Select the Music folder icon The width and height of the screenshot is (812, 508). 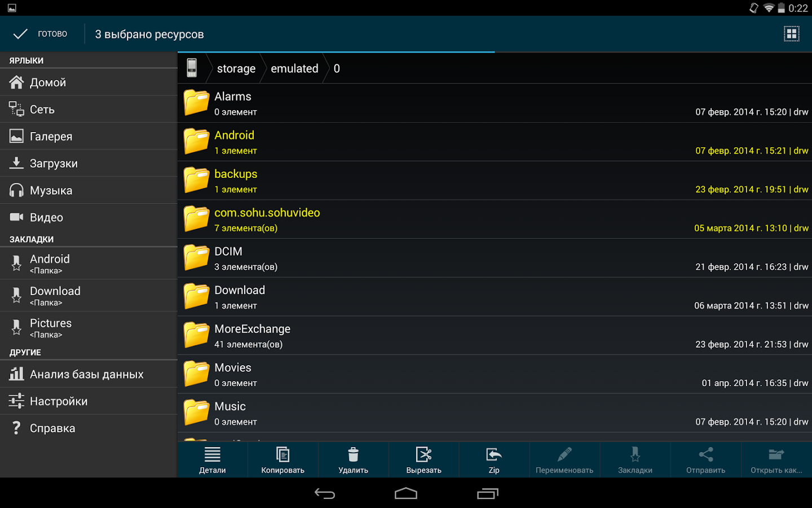tap(197, 413)
